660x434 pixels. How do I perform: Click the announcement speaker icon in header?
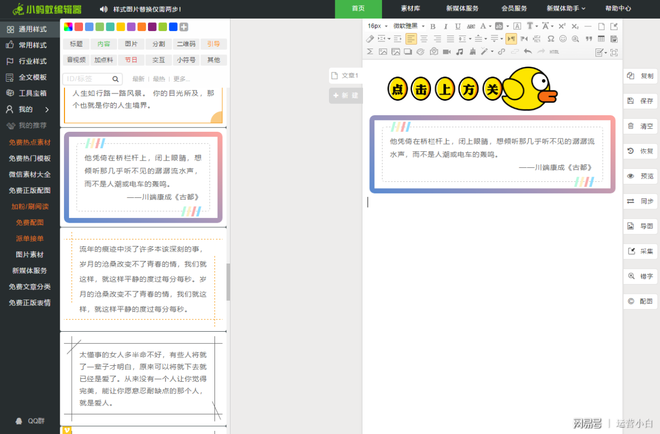click(x=104, y=9)
